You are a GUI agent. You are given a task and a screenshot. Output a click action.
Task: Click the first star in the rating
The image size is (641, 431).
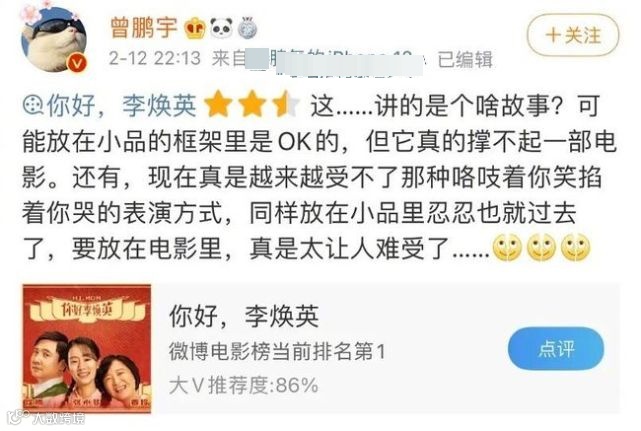click(218, 104)
